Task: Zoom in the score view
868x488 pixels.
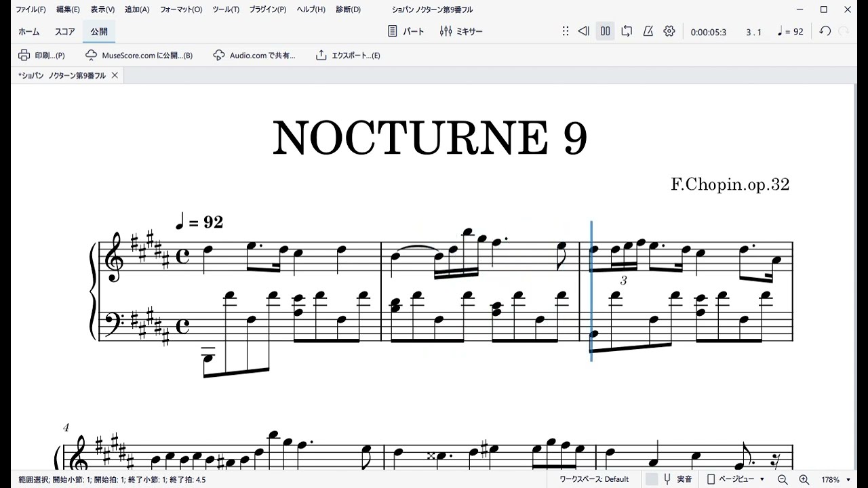Action: [x=804, y=479]
